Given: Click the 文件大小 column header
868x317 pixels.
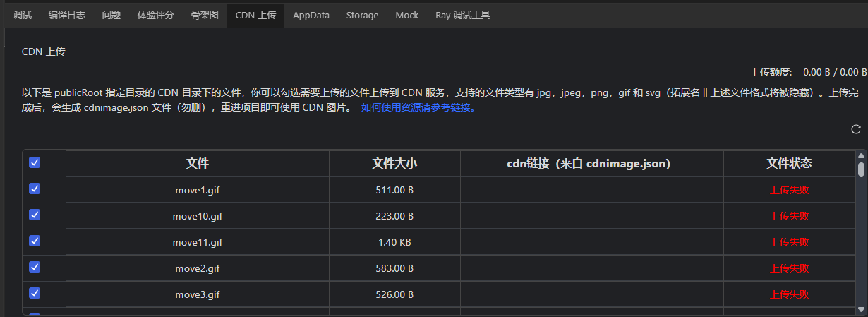Looking at the screenshot, I should coord(394,163).
